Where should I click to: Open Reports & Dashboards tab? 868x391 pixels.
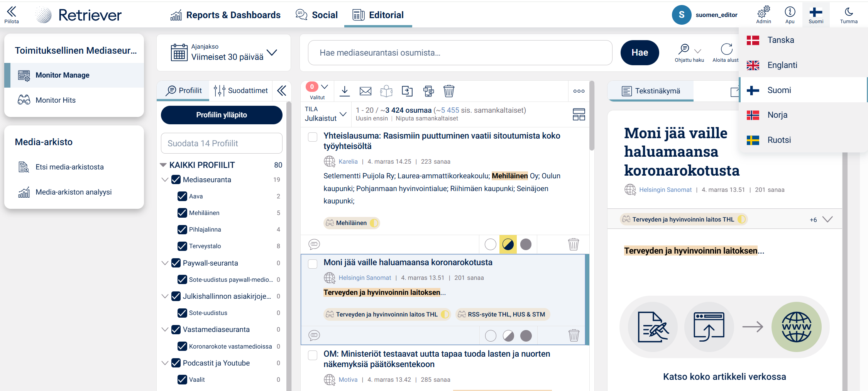coord(225,15)
